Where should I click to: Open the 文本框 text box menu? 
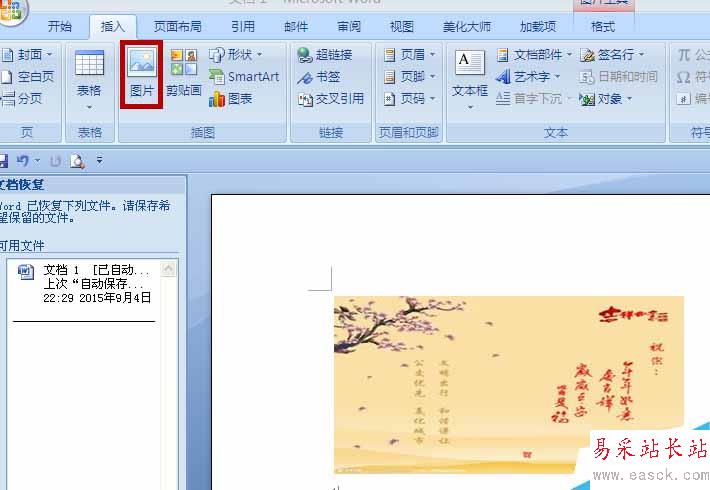[470, 80]
